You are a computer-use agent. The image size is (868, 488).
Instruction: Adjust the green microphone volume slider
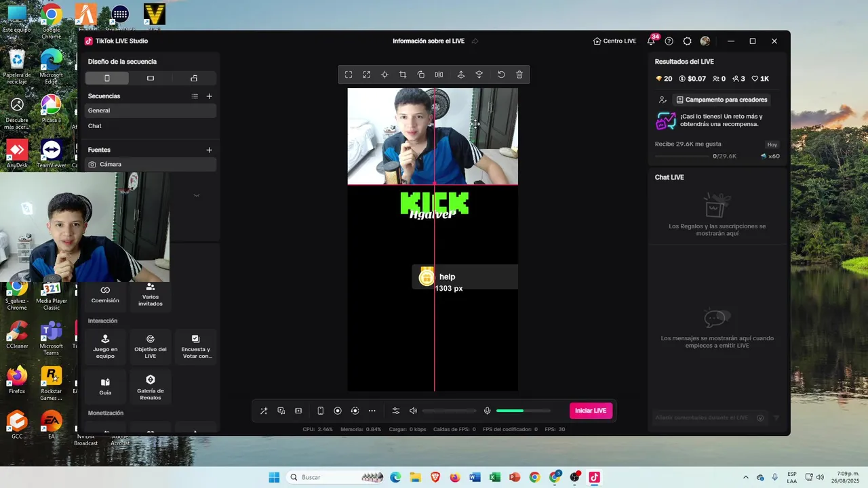[x=523, y=411]
